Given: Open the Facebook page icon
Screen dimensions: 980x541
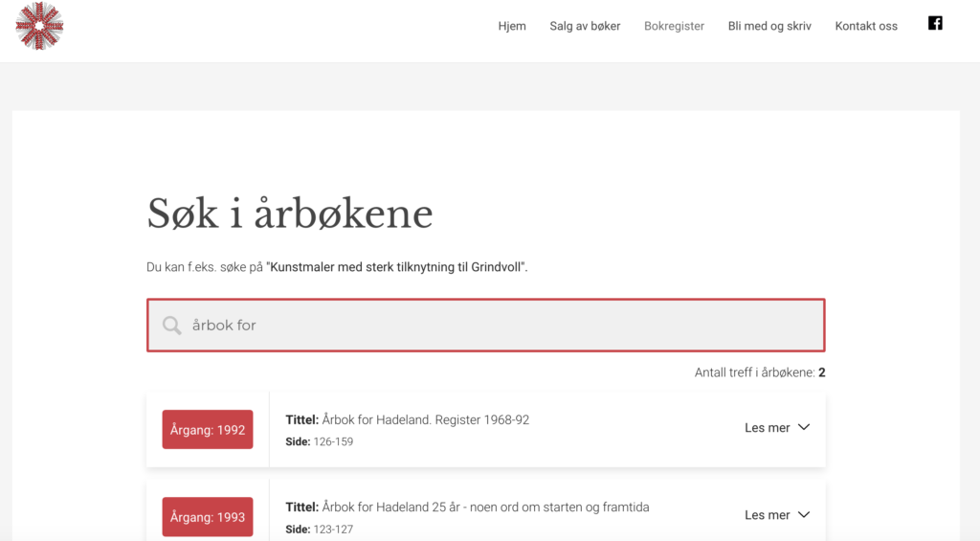Looking at the screenshot, I should tap(935, 23).
